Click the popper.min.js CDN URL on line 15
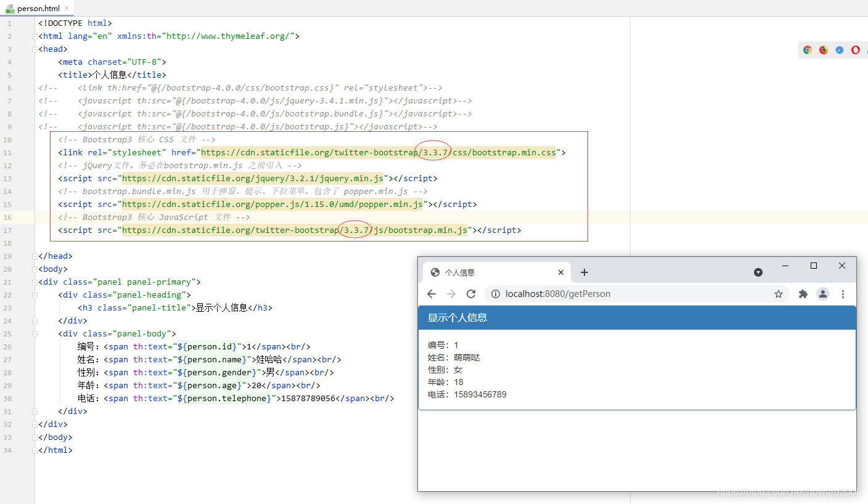This screenshot has height=504, width=868. (x=272, y=204)
